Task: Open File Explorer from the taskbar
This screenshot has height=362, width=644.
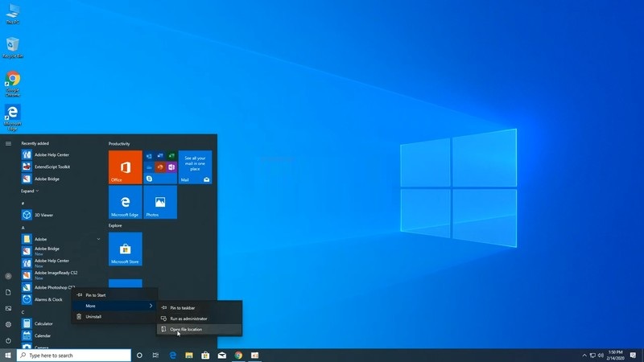Action: click(x=188, y=355)
